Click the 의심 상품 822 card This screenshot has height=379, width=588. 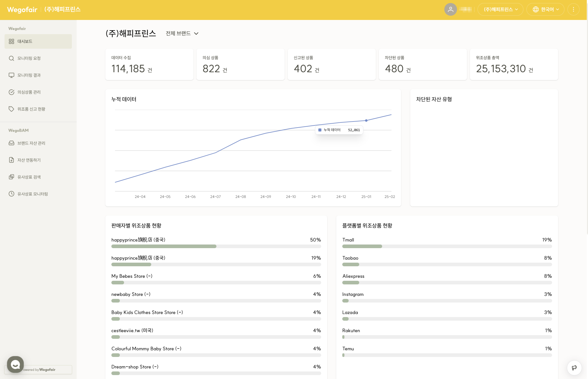[x=241, y=64]
